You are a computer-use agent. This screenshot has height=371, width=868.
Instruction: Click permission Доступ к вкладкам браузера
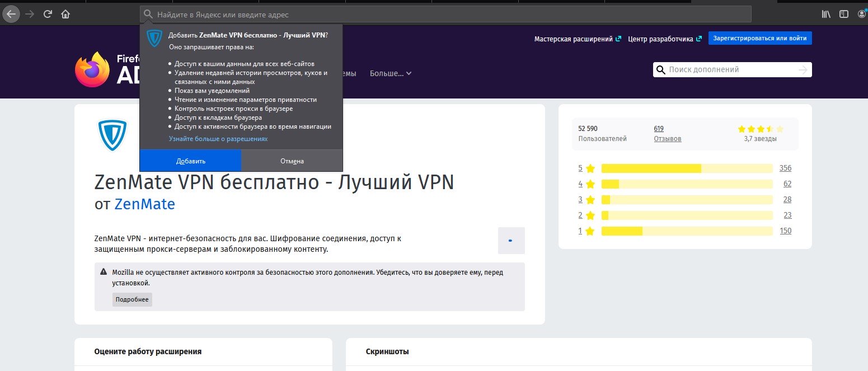click(x=218, y=118)
